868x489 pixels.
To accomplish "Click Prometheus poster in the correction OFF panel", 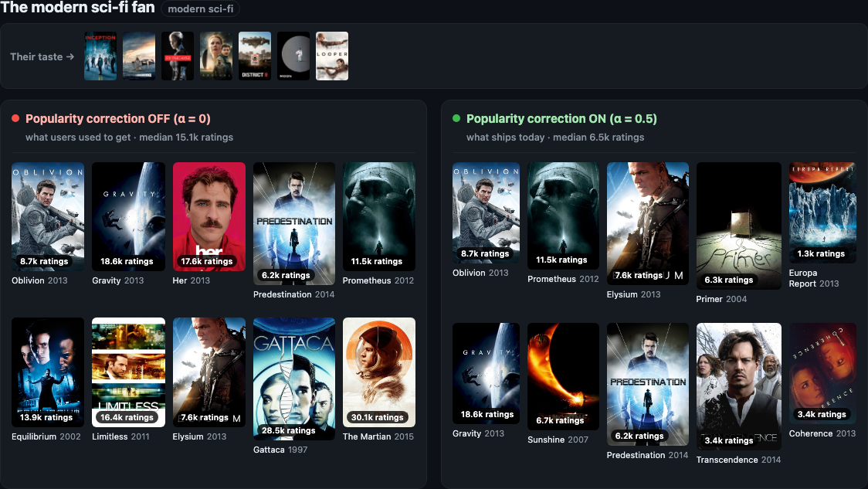I will pos(378,216).
